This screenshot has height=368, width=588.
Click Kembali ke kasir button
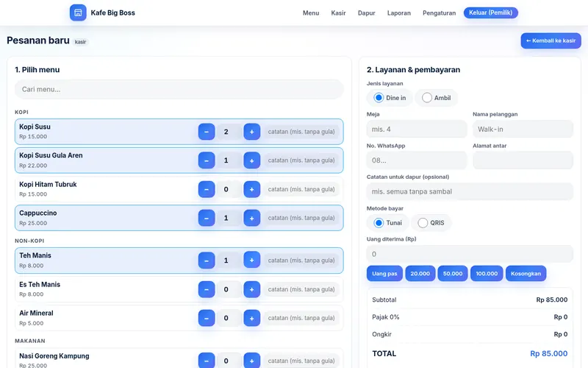(x=551, y=40)
